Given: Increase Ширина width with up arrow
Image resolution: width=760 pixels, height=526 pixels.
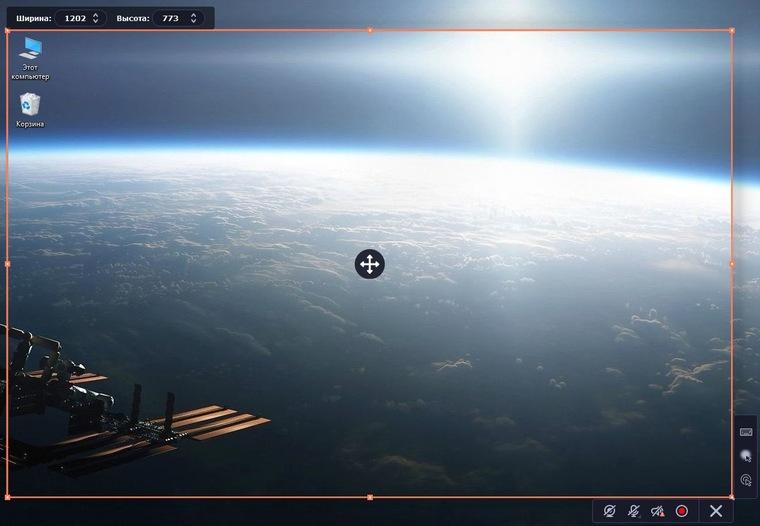Looking at the screenshot, I should (x=95, y=15).
